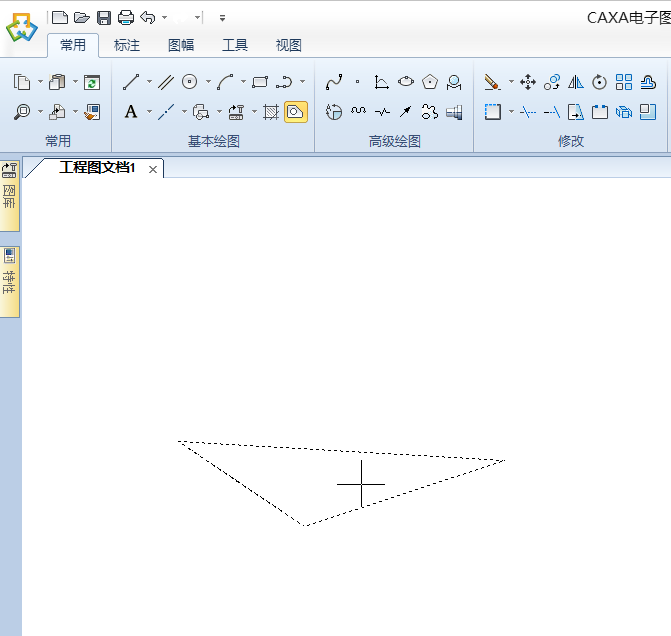Click the New document icon
The width and height of the screenshot is (671, 636).
[60, 18]
